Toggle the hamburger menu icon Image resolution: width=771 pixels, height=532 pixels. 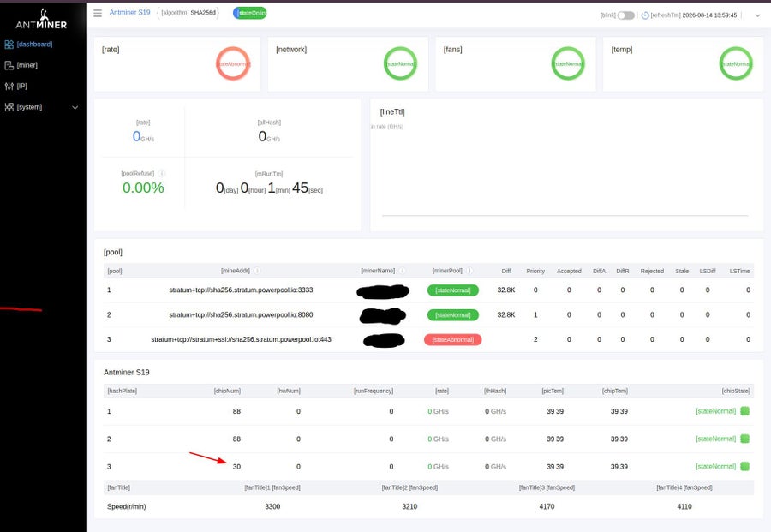98,13
